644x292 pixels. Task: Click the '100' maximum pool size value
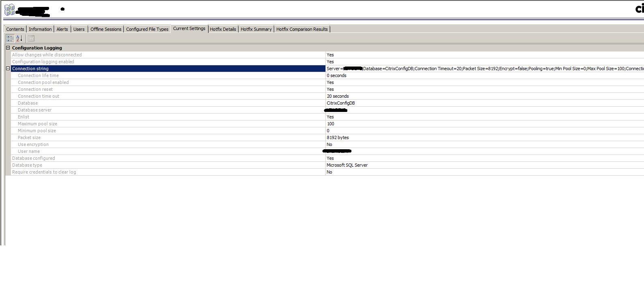pyautogui.click(x=330, y=124)
